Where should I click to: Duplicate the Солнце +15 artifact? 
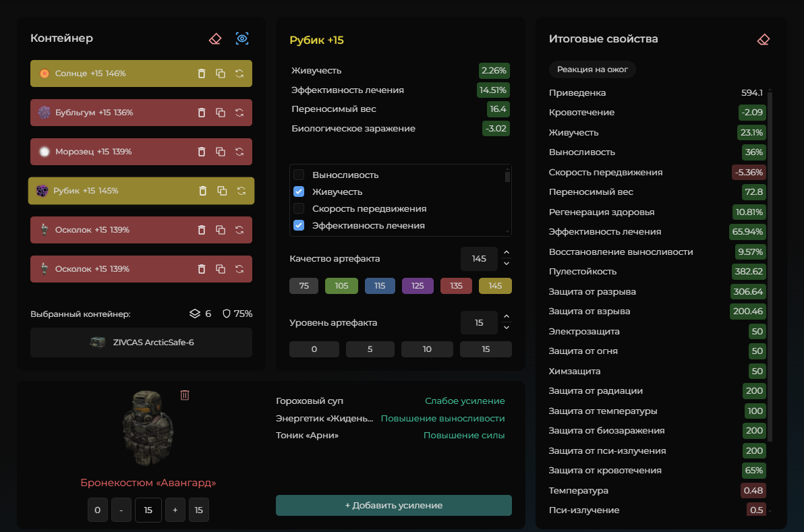221,73
